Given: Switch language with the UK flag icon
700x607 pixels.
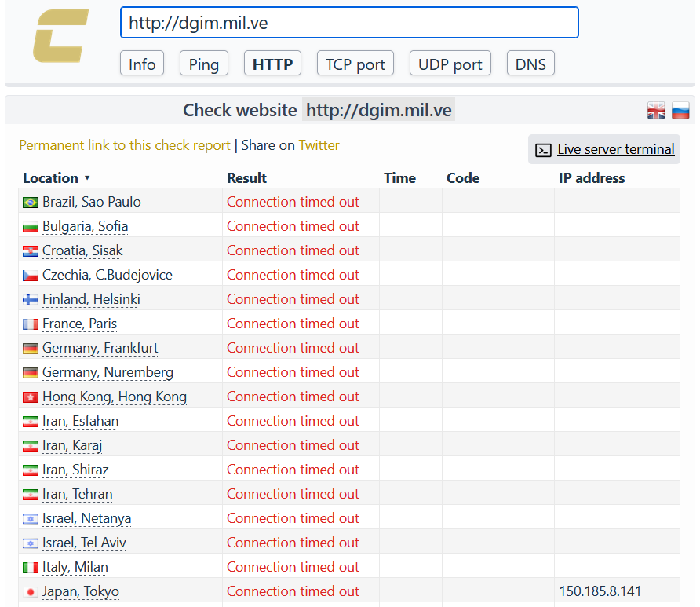Looking at the screenshot, I should pyautogui.click(x=656, y=110).
